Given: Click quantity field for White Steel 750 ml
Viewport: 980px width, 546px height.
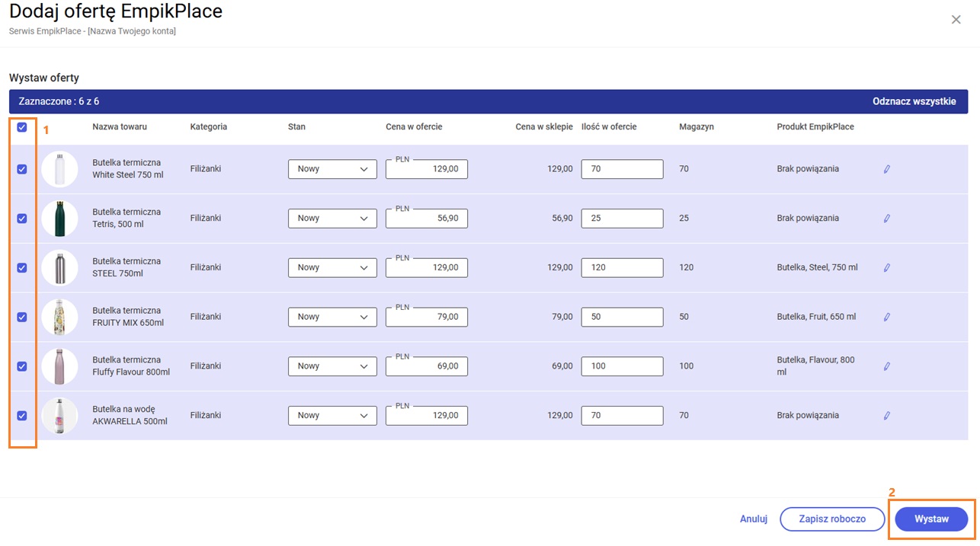Looking at the screenshot, I should [622, 169].
